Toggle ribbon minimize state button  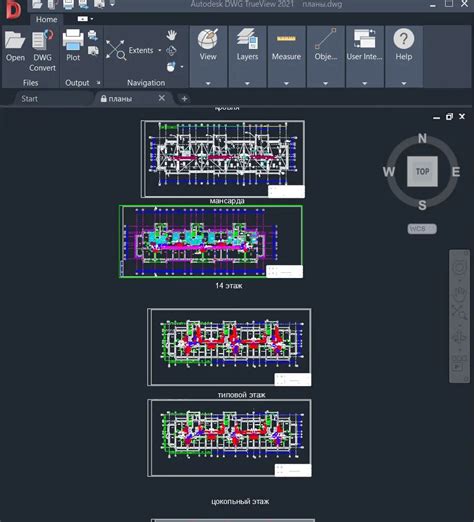tap(82, 19)
